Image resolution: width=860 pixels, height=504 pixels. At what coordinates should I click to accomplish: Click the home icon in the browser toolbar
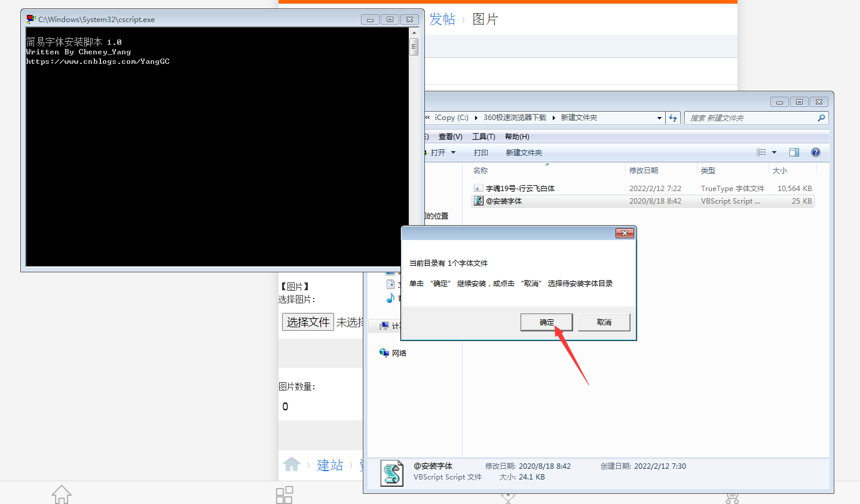tap(62, 494)
